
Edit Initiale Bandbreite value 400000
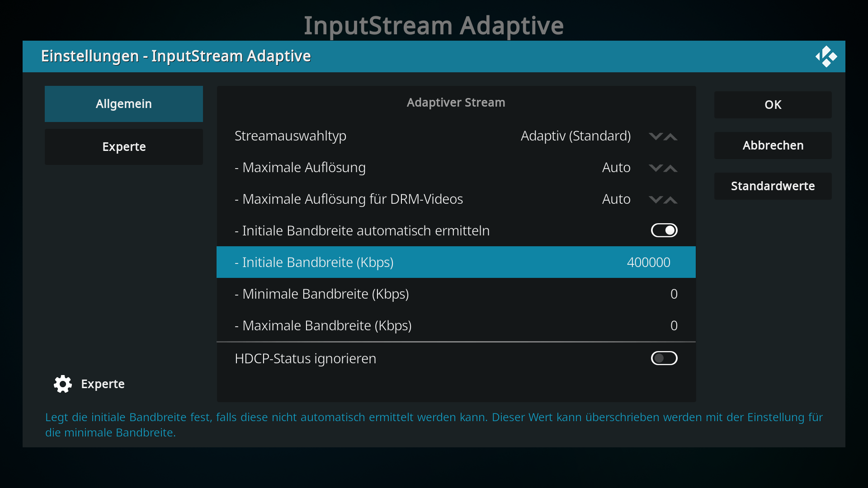[648, 263]
